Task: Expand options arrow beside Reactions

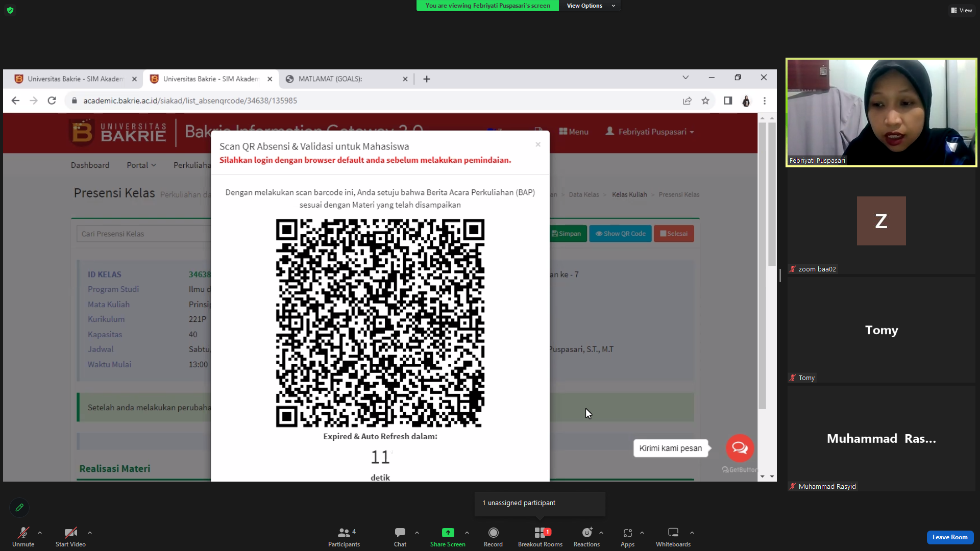Action: point(601,533)
